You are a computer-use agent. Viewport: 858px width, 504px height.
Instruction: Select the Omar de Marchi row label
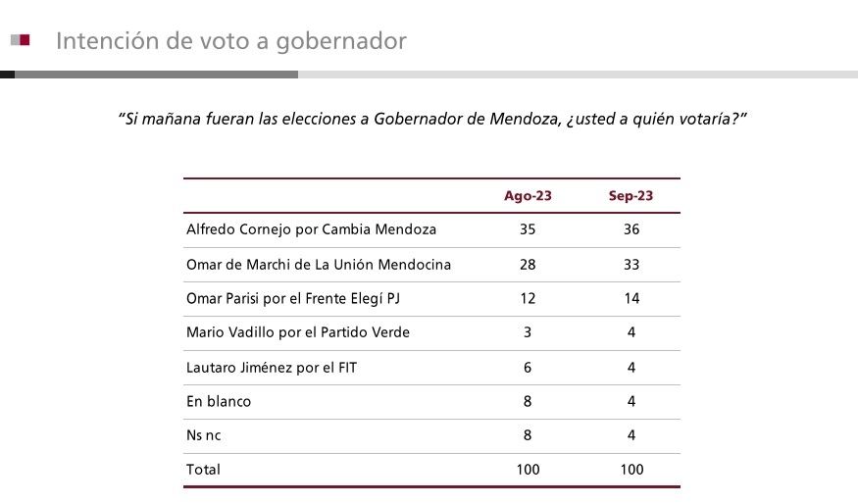pos(319,265)
